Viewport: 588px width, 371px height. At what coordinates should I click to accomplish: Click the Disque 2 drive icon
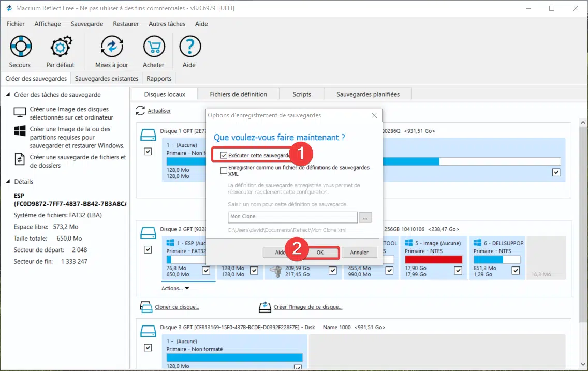pyautogui.click(x=148, y=233)
